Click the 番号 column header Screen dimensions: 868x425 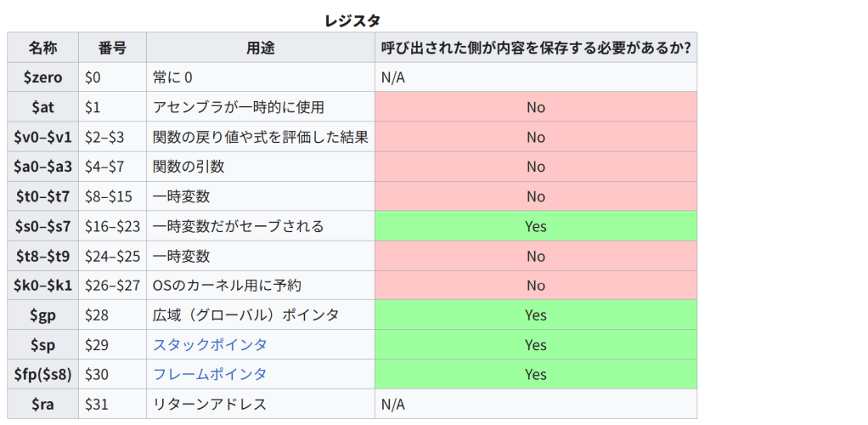[112, 48]
